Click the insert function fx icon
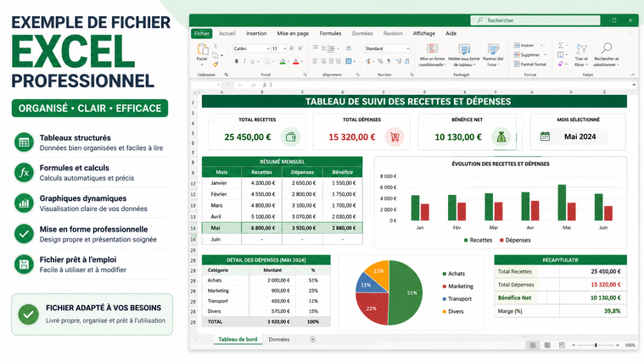Image resolution: width=644 pixels, height=362 pixels. pyautogui.click(x=265, y=85)
